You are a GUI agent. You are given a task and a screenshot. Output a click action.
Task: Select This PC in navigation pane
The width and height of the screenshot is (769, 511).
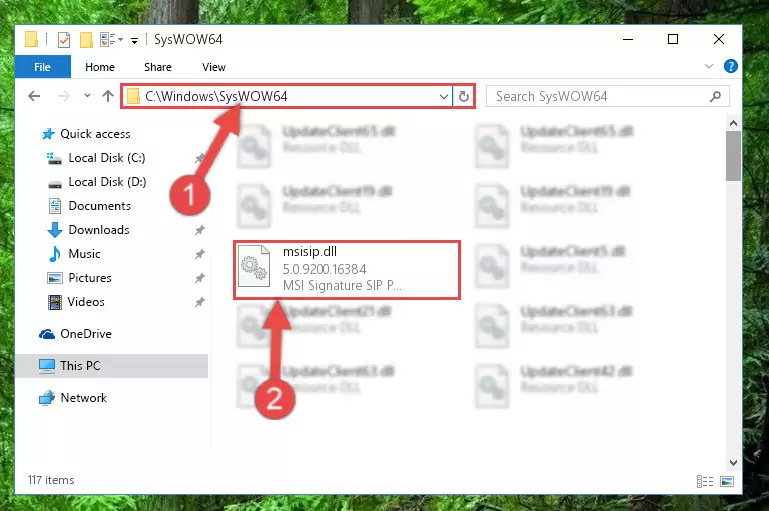tap(112, 366)
